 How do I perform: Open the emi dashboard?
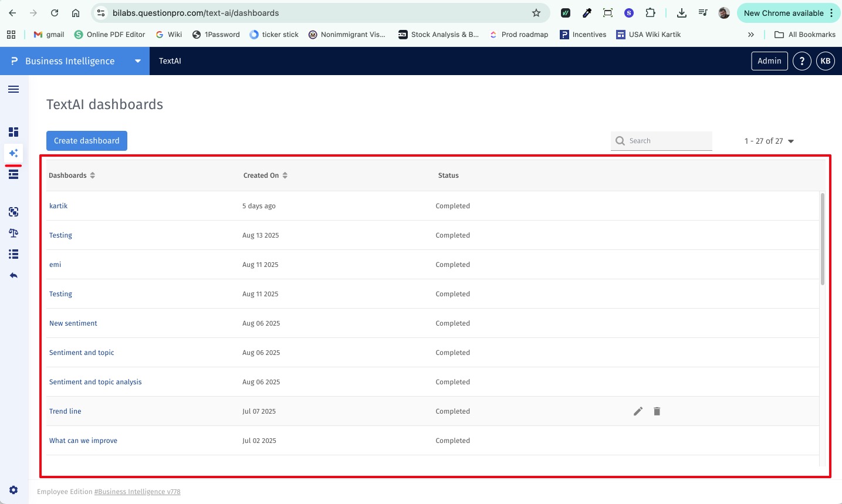(55, 265)
